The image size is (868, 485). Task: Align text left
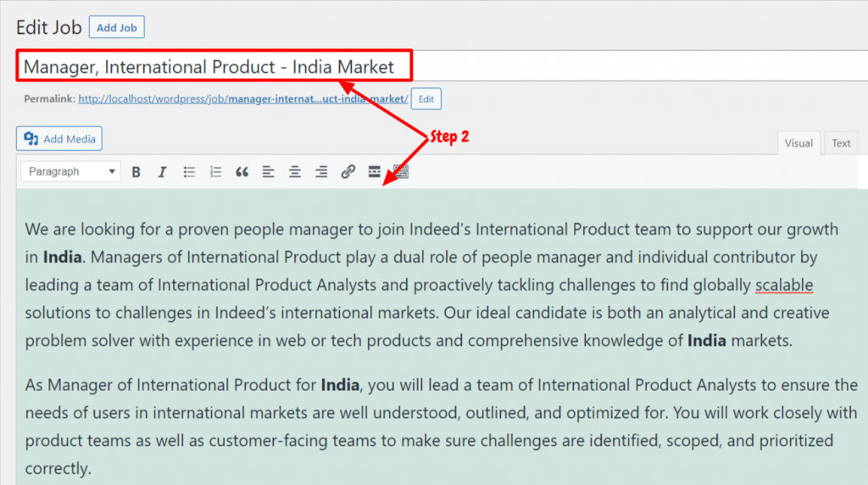tap(269, 172)
